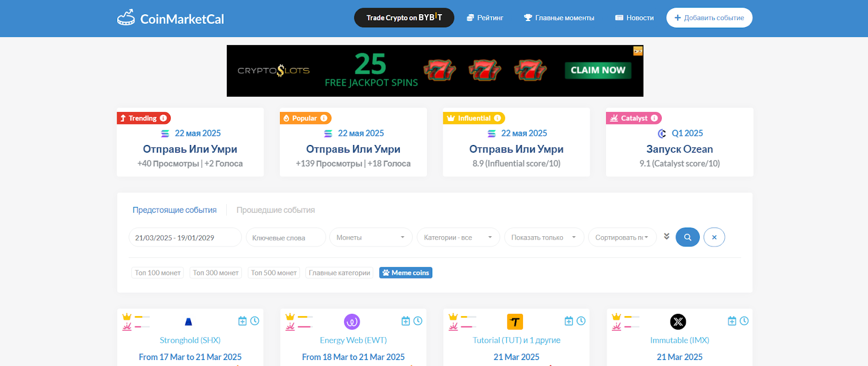This screenshot has height=366, width=868.
Task: Click the clock icon on Immutable card
Action: tap(744, 321)
